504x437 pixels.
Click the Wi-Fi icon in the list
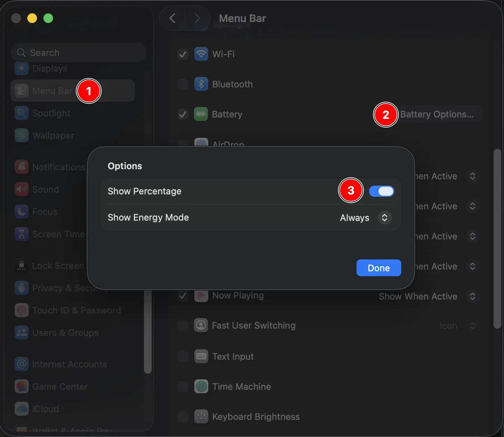pos(201,54)
